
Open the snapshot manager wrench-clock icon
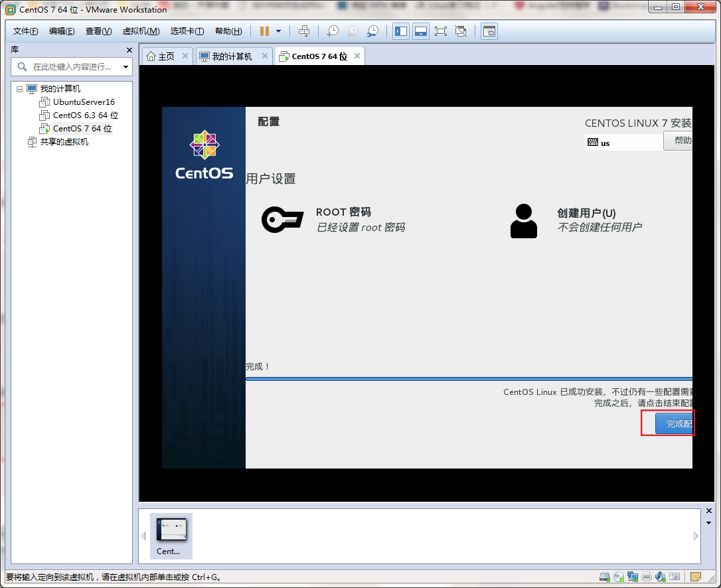[372, 31]
